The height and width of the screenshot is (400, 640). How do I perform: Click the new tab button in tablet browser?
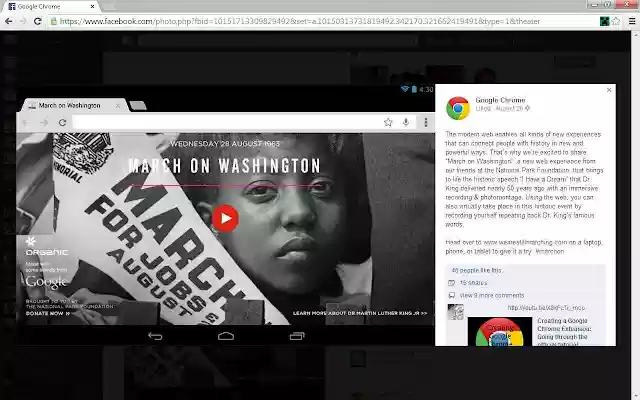tap(138, 106)
